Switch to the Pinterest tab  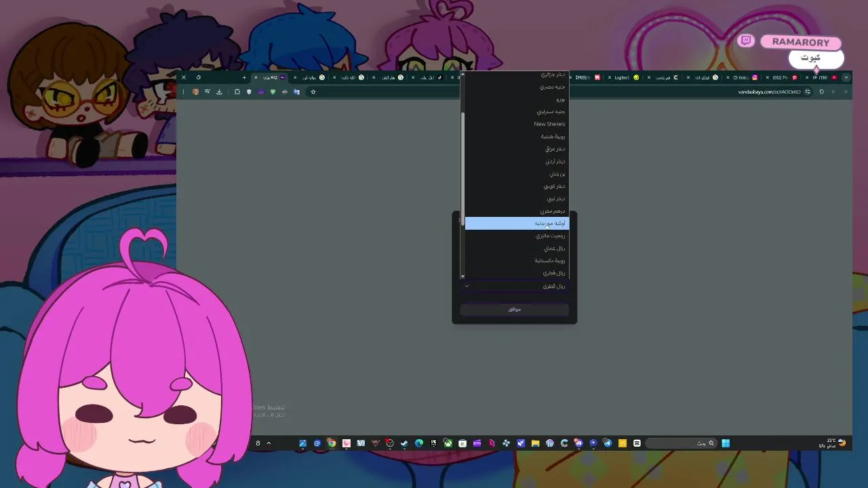click(784, 77)
